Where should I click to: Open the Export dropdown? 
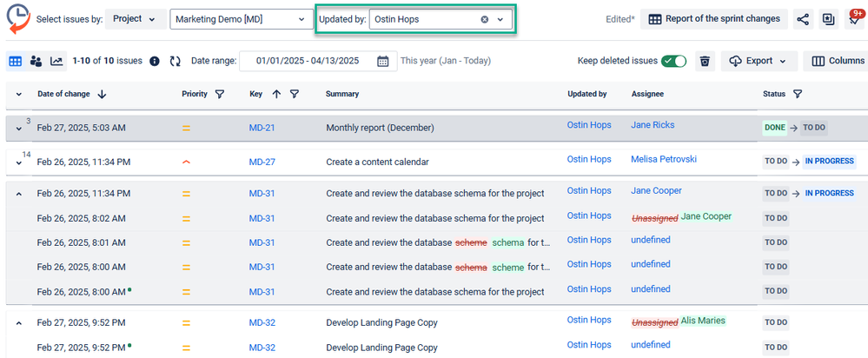pyautogui.click(x=759, y=61)
